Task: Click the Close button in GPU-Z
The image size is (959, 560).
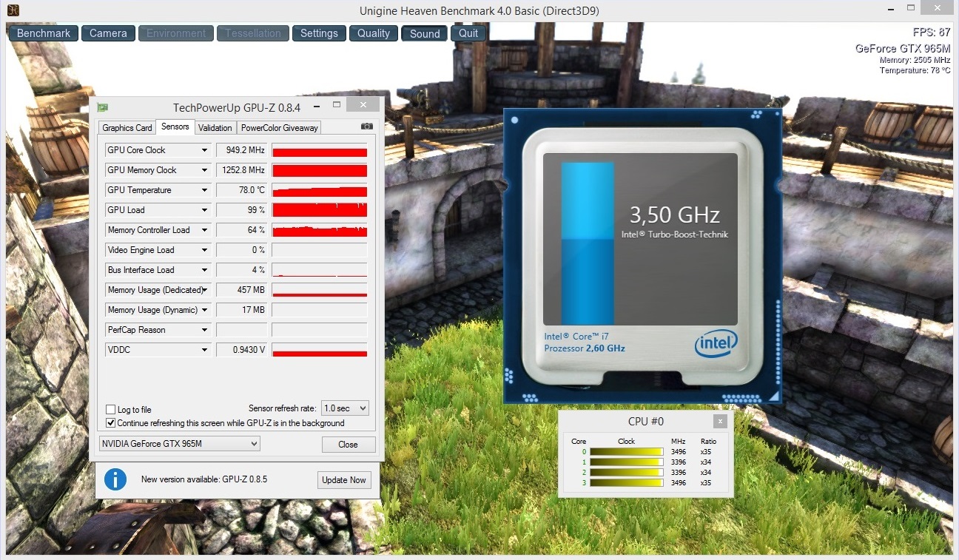Action: coord(349,445)
